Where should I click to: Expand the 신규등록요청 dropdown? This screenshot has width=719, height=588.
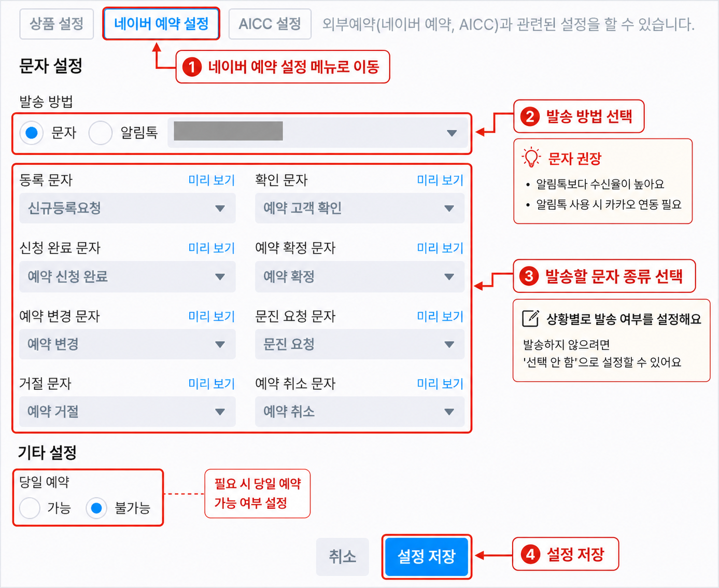(128, 208)
